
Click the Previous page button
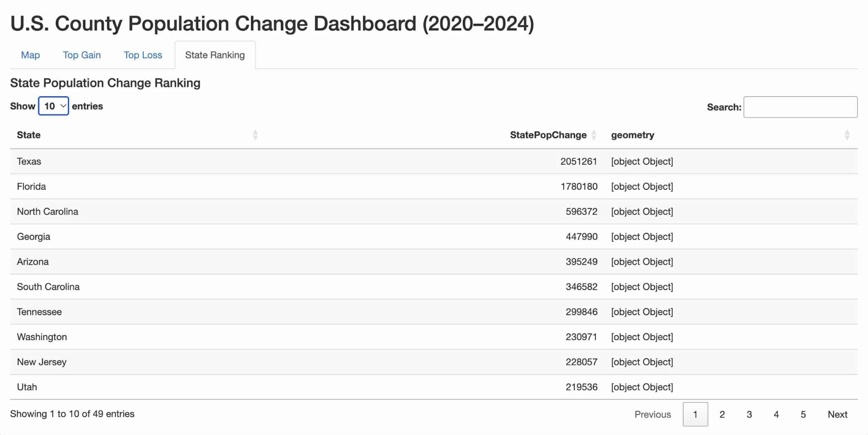[x=653, y=414]
